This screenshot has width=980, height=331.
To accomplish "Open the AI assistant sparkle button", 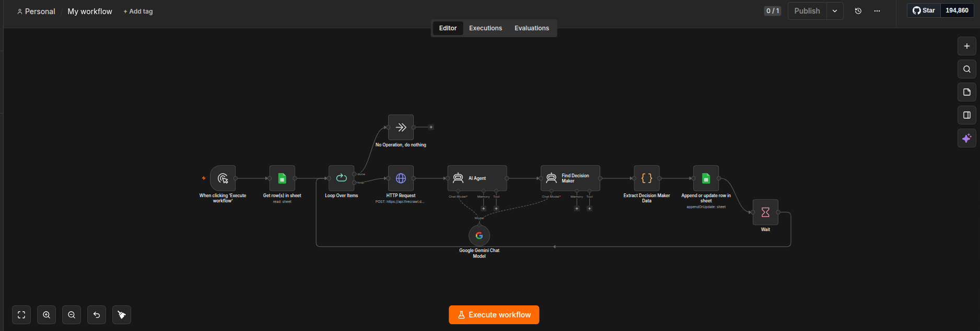I will pos(966,138).
